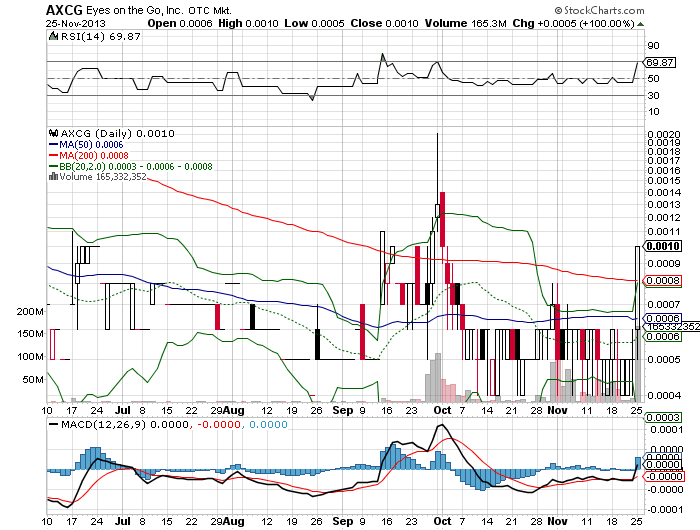Click the red 0.0008 MA(200) price tag
This screenshot has height=530, width=700.
(663, 280)
